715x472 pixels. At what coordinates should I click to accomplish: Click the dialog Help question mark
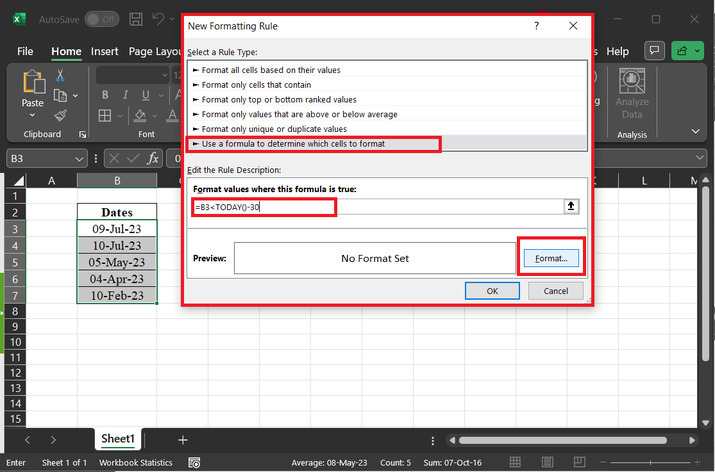click(x=537, y=26)
